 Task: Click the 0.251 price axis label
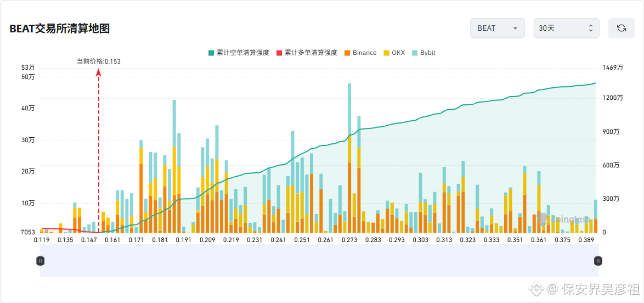[x=302, y=240]
